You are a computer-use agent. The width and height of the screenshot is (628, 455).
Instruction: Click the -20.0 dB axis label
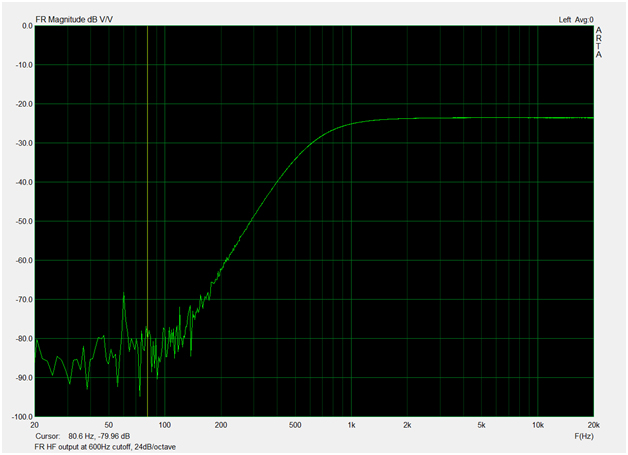(22, 104)
